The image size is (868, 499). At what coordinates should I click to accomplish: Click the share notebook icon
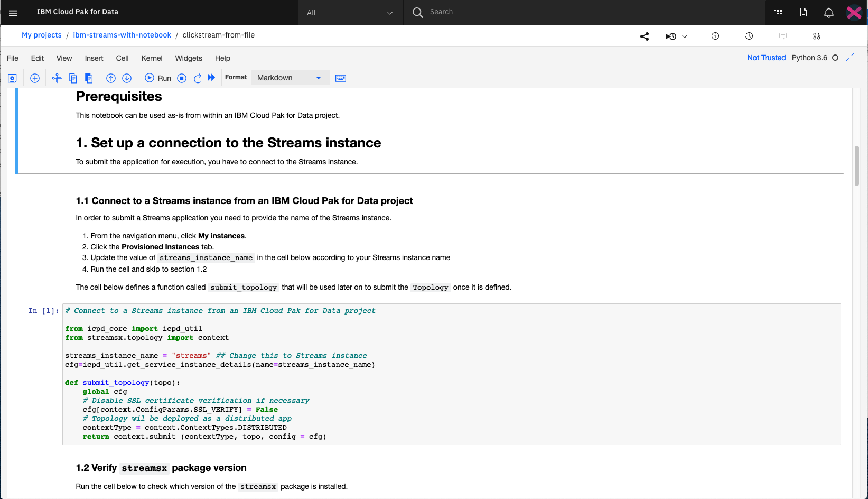[x=645, y=36]
